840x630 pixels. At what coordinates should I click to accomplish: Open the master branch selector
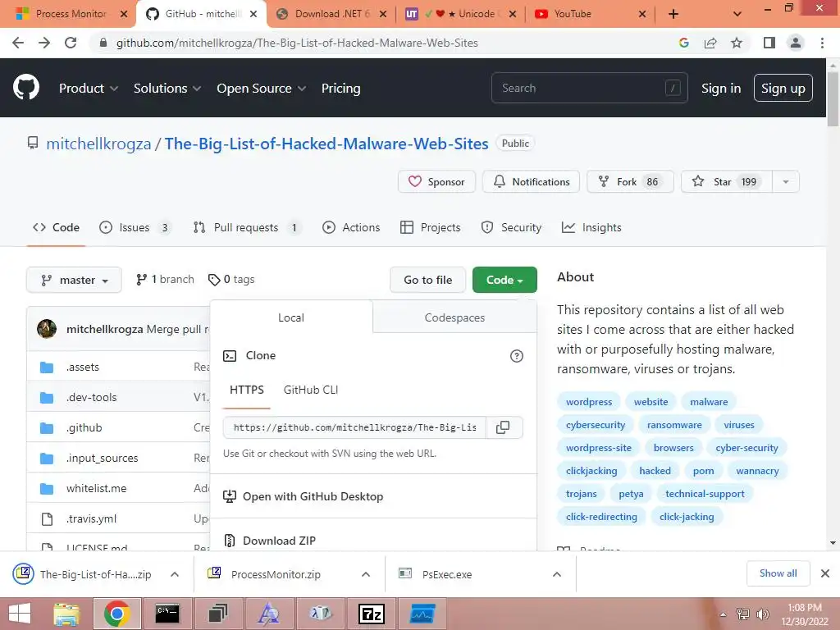[x=74, y=281]
